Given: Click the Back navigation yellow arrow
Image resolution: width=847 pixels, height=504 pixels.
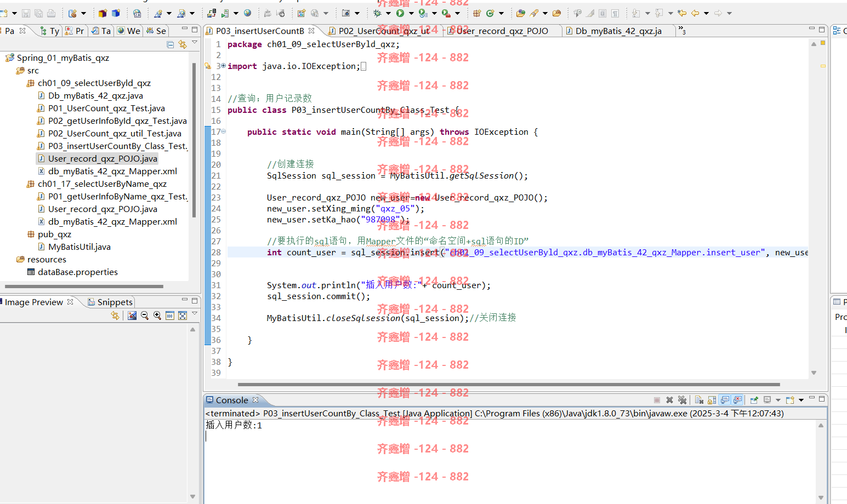Looking at the screenshot, I should pyautogui.click(x=695, y=13).
